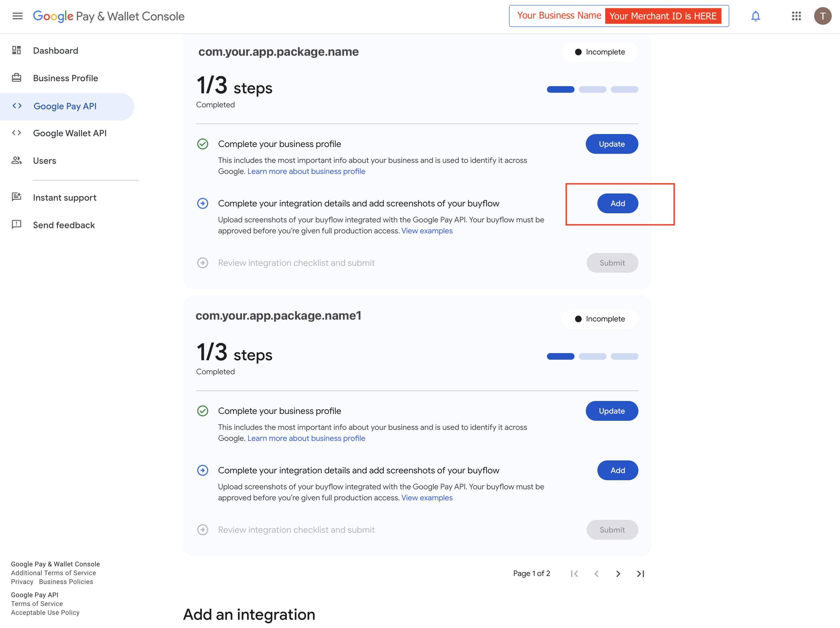Viewport: 840px width, 628px height.
Task: Click the Users people icon
Action: click(16, 160)
